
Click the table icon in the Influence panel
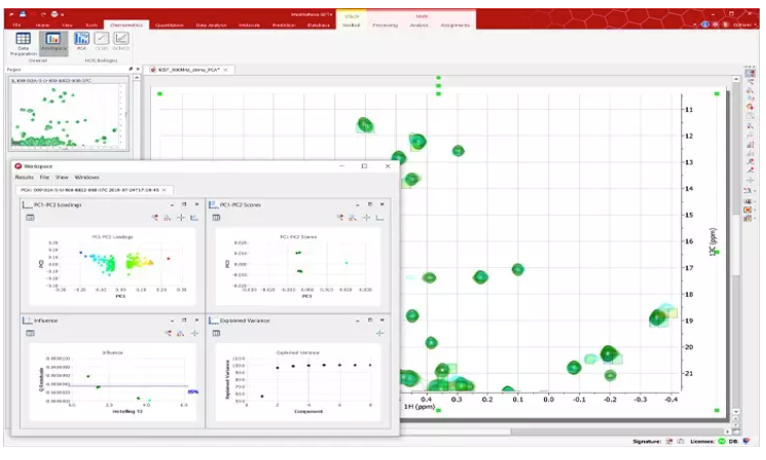pyautogui.click(x=30, y=332)
